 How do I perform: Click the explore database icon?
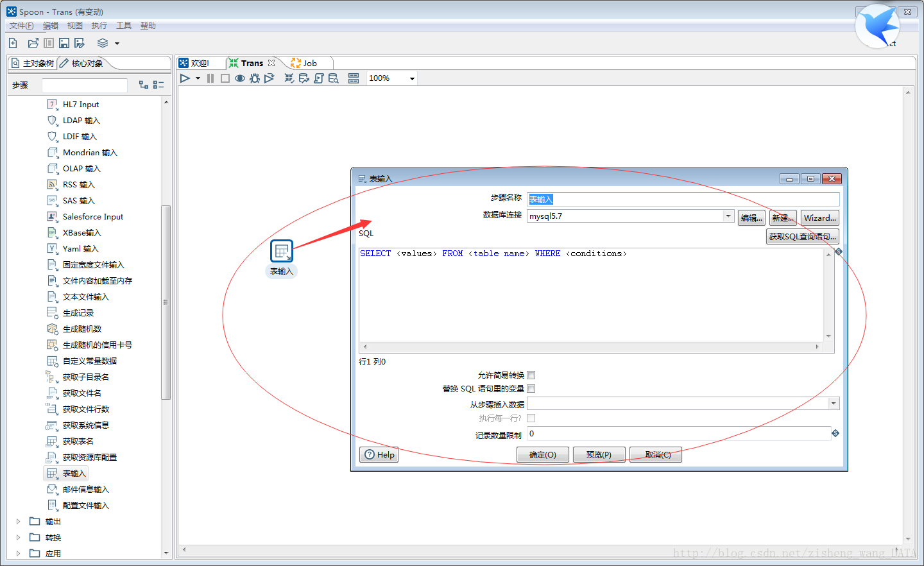click(334, 78)
